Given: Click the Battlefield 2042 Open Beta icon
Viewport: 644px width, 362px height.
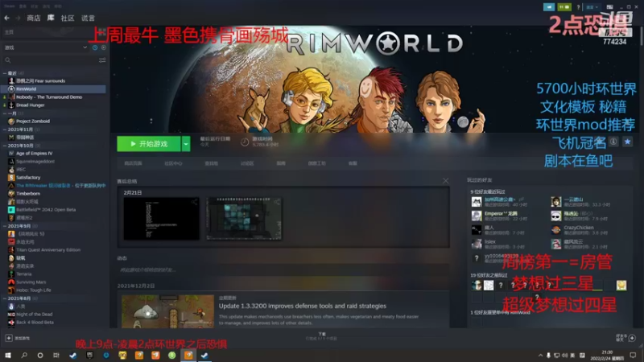Looking at the screenshot, I should pos(11,209).
